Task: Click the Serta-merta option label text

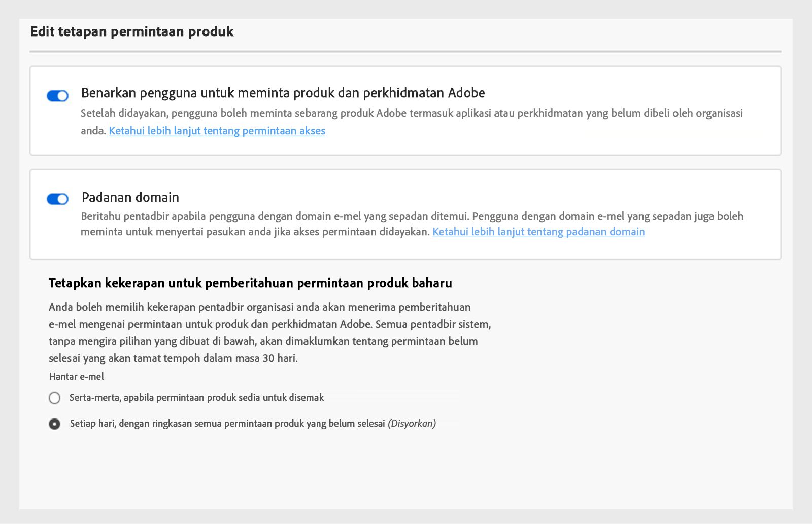Action: pos(197,398)
